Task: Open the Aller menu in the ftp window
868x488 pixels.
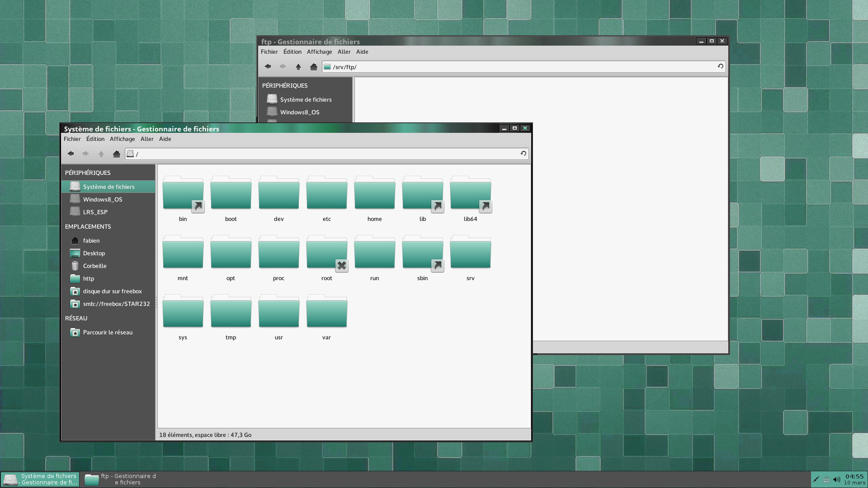Action: (x=344, y=52)
